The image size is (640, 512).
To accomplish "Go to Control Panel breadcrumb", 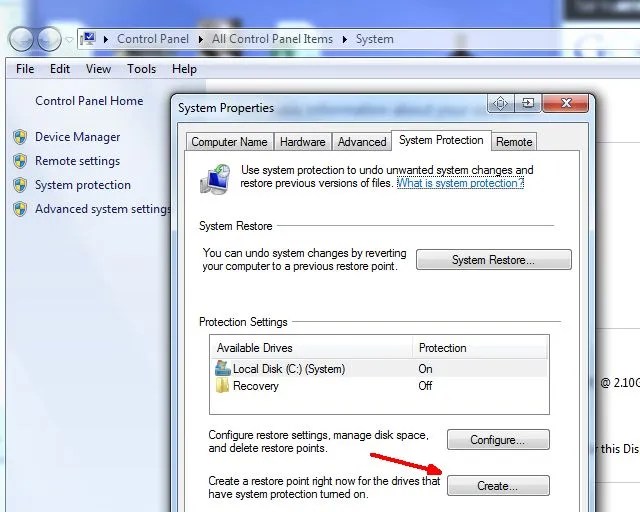I will tap(153, 39).
